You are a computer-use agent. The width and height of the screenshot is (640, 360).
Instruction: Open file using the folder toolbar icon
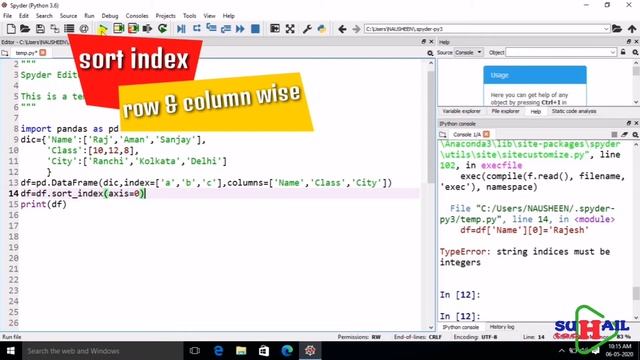coord(25,29)
